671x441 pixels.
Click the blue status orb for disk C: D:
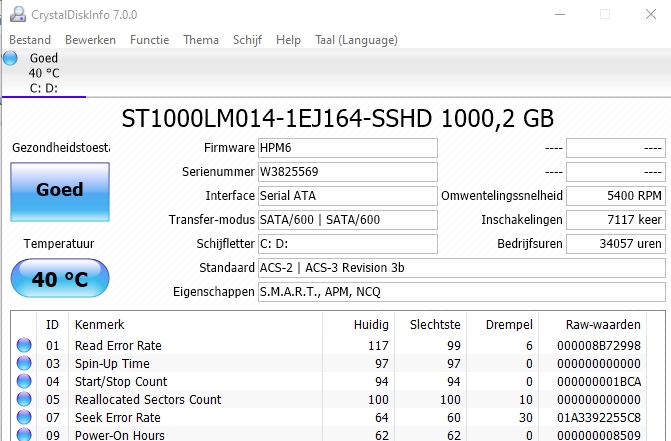(x=11, y=59)
